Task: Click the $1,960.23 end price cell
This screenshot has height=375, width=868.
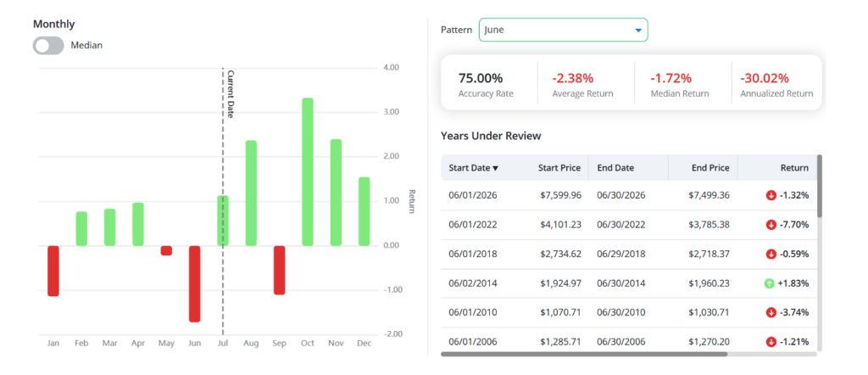Action: click(709, 283)
